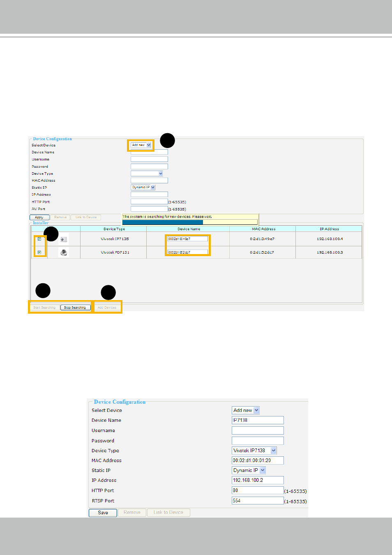Click the MAC Address column header in Installer

(x=263, y=229)
